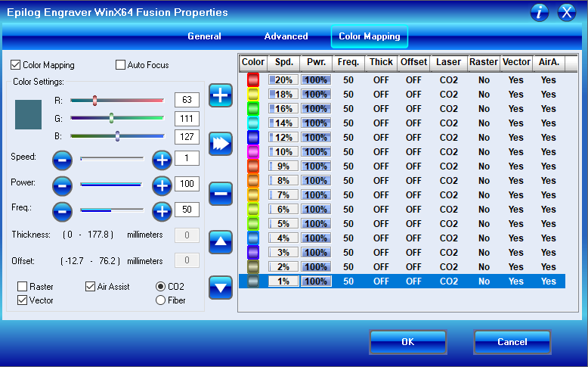The height and width of the screenshot is (367, 588).
Task: Click the B value field showing 127
Action: pyautogui.click(x=187, y=137)
